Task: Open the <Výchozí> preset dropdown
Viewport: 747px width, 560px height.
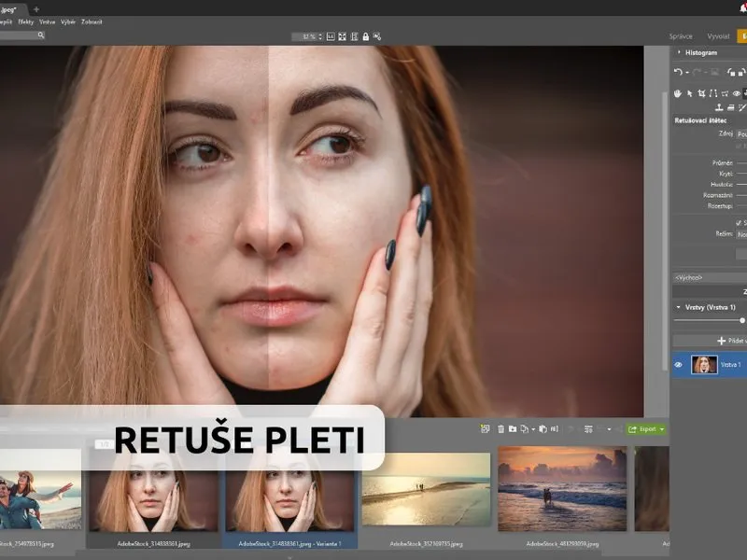Action: click(x=710, y=277)
